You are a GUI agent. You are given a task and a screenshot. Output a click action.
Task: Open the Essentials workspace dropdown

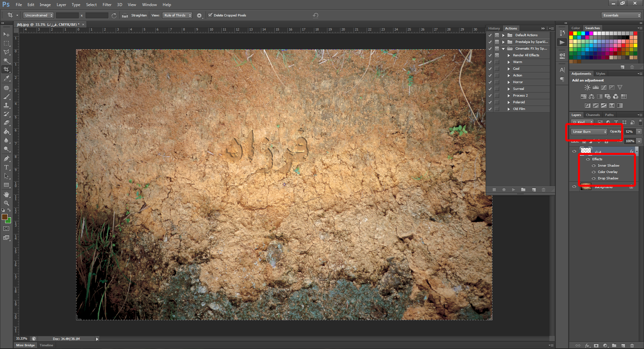point(621,15)
